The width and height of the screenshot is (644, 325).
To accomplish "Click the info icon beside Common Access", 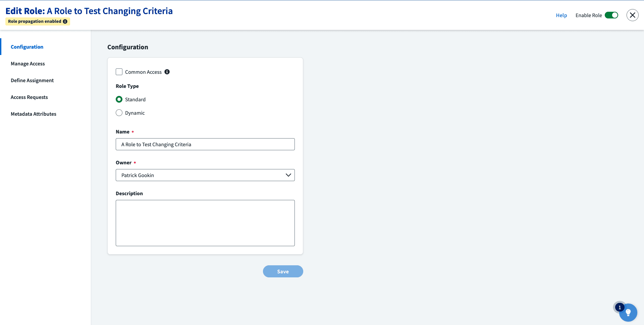I will [167, 72].
